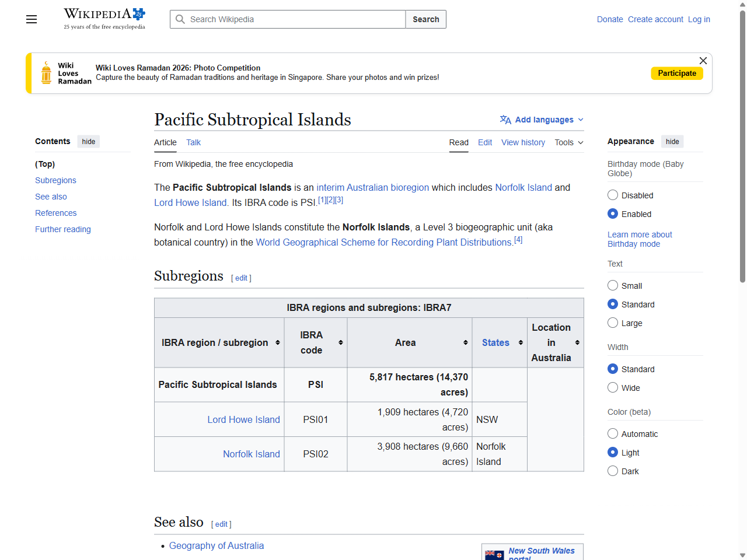Sort table by States column
The width and height of the screenshot is (747, 560).
coord(521,342)
